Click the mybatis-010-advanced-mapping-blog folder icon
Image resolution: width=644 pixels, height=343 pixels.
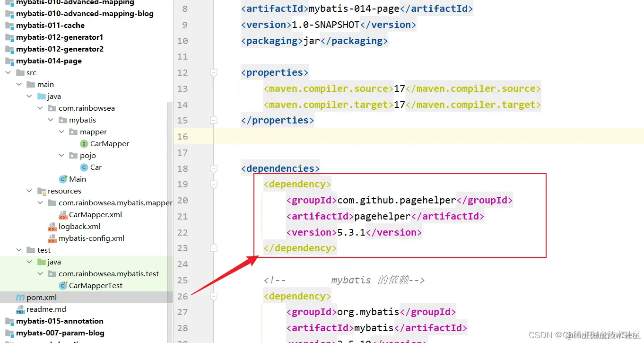[x=9, y=14]
